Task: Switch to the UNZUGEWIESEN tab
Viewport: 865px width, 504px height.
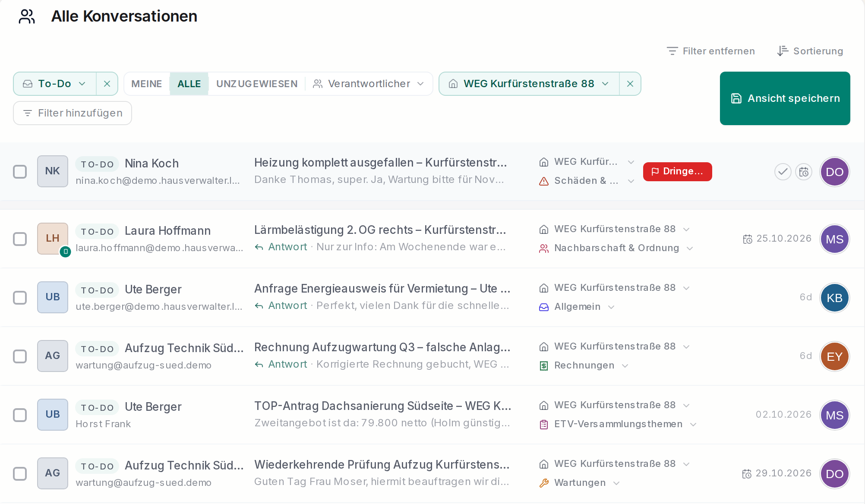Action: click(257, 84)
